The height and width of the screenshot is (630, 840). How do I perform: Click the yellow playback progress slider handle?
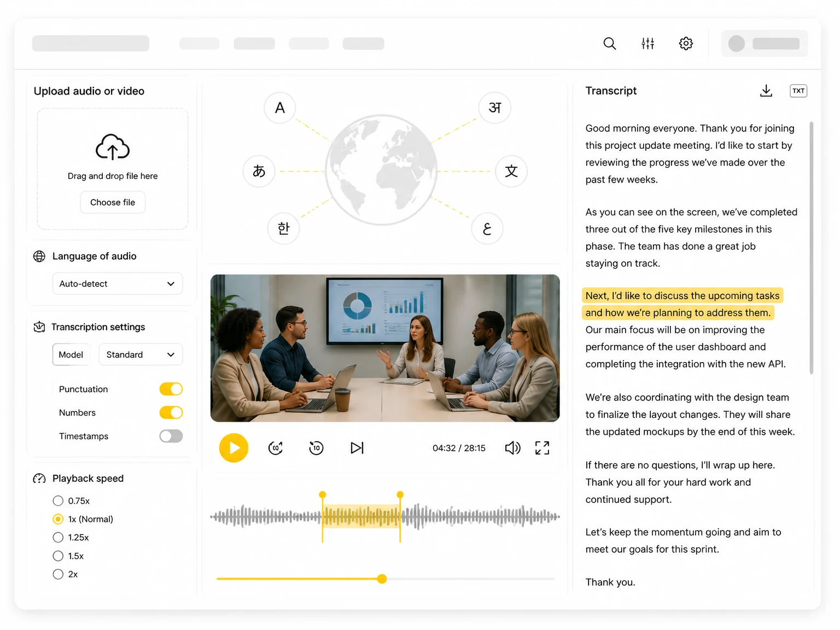(382, 579)
